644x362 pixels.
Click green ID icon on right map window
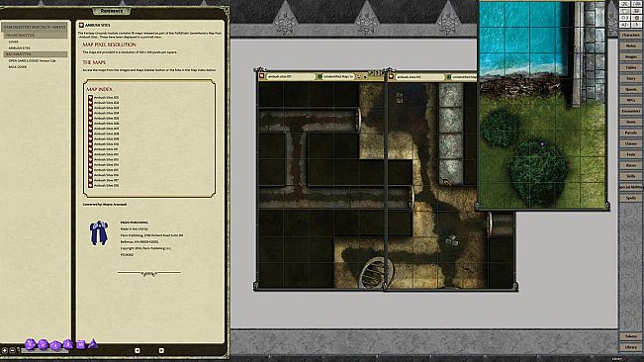[x=449, y=77]
